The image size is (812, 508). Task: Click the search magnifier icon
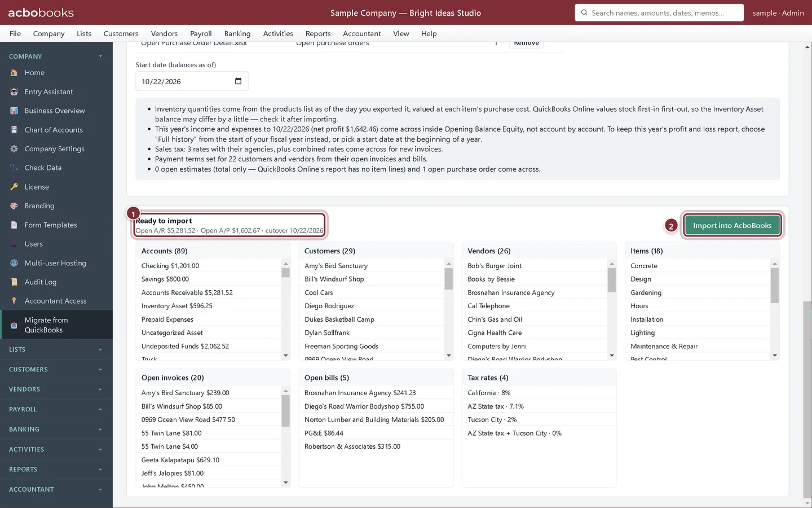click(584, 12)
